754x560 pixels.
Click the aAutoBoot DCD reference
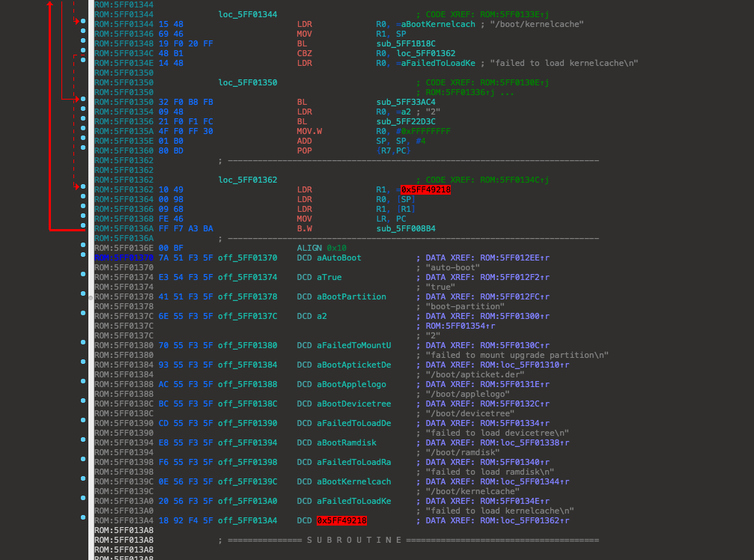click(x=339, y=258)
